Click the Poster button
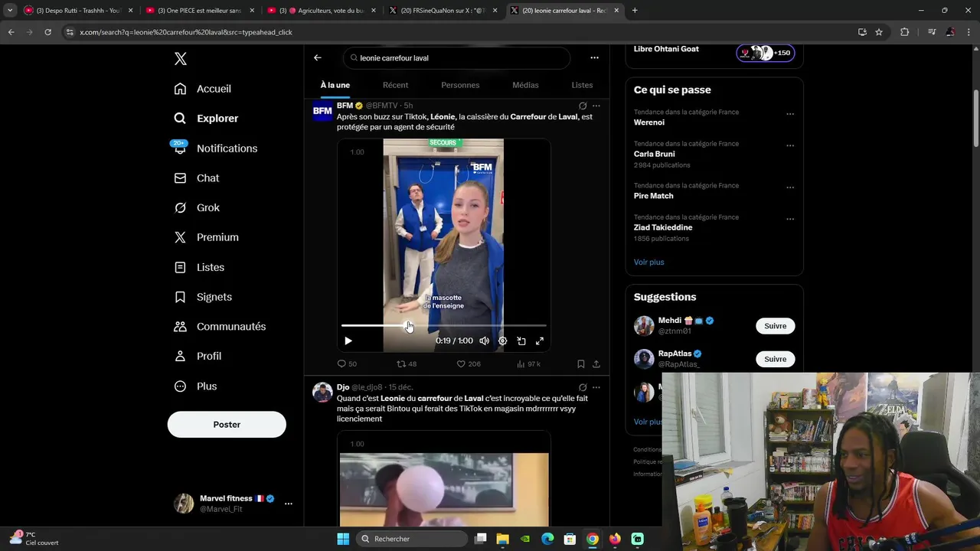Screen dimensions: 980x551 coord(227,425)
